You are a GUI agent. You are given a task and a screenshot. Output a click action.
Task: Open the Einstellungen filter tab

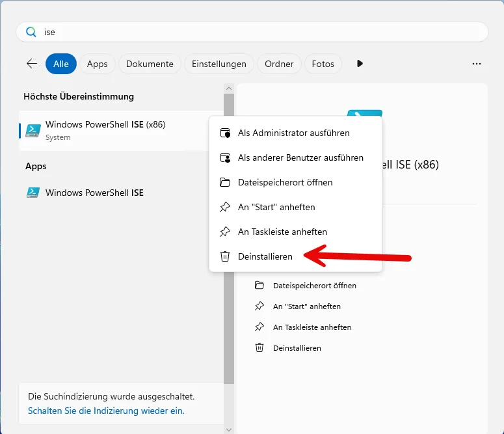point(219,64)
